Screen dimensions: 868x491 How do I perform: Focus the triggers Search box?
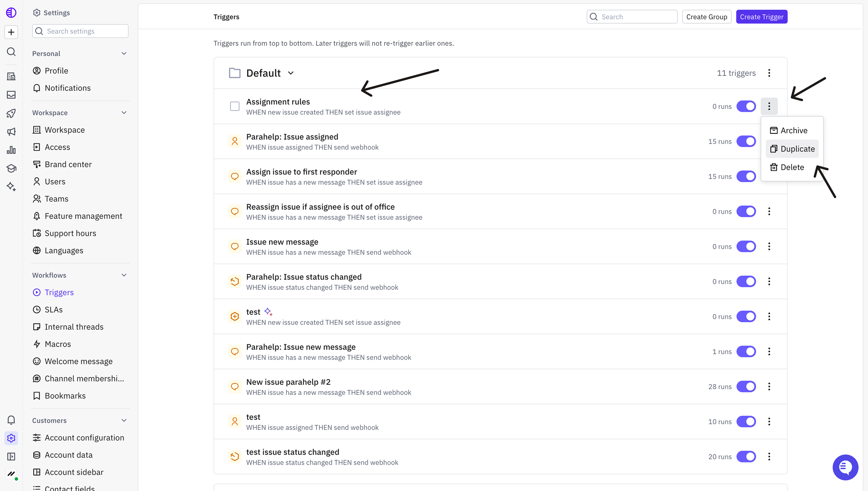632,17
